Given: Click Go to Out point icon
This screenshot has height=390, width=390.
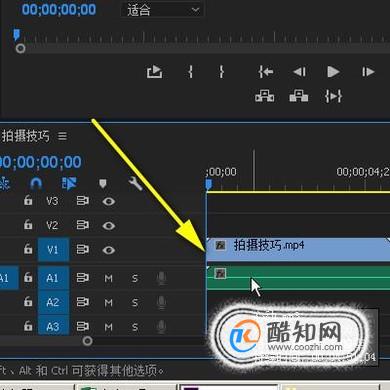Looking at the screenshot, I should coord(333,96).
